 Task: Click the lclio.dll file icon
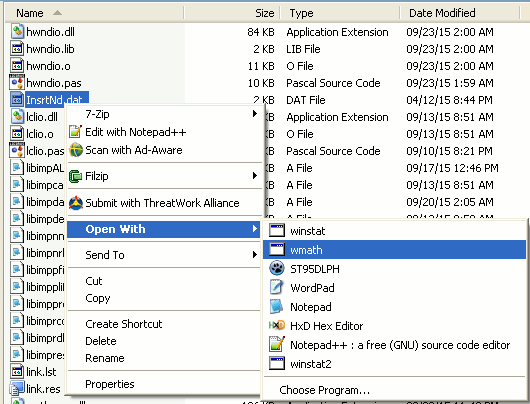coord(17,117)
